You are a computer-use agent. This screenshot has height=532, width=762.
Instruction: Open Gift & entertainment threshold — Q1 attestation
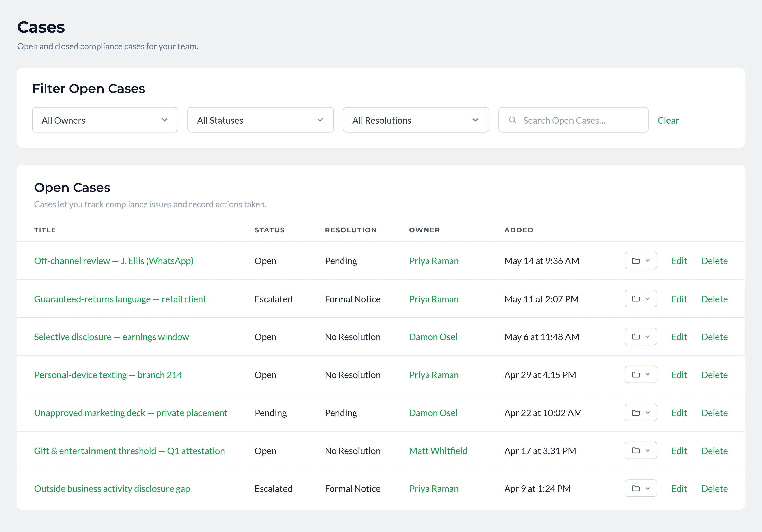pyautogui.click(x=129, y=451)
